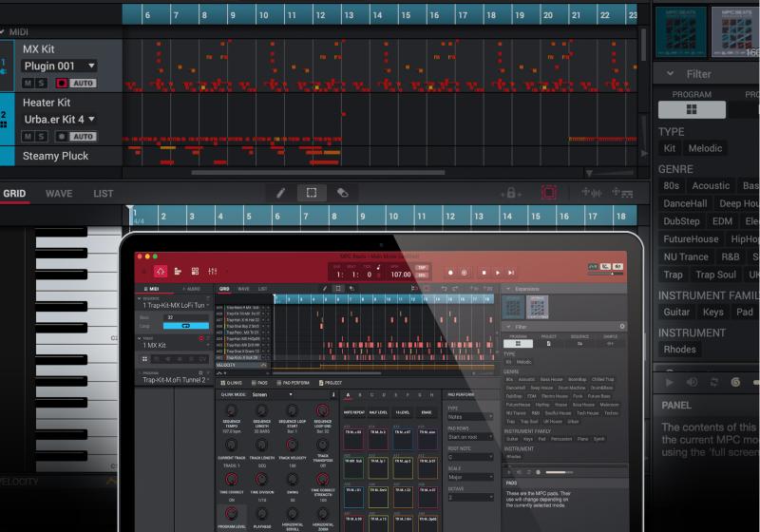Open Scale Major dropdown in laptop image
This screenshot has height=532, width=760.
tap(470, 477)
